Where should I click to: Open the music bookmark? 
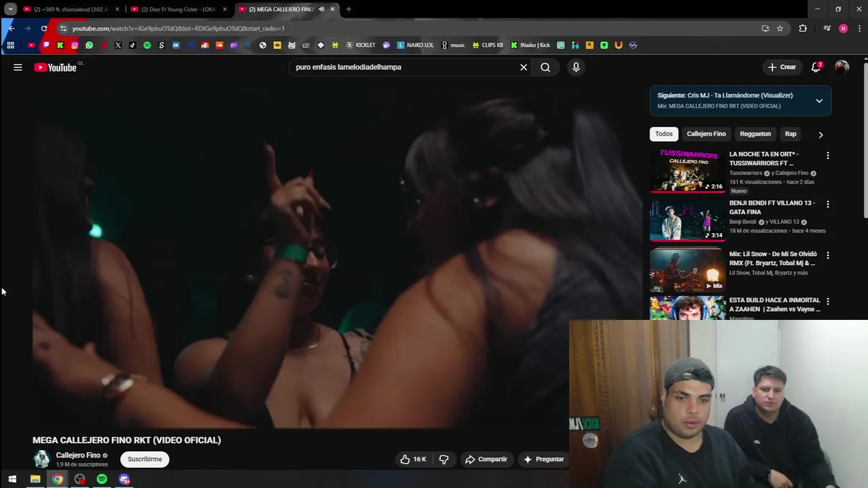click(x=453, y=45)
